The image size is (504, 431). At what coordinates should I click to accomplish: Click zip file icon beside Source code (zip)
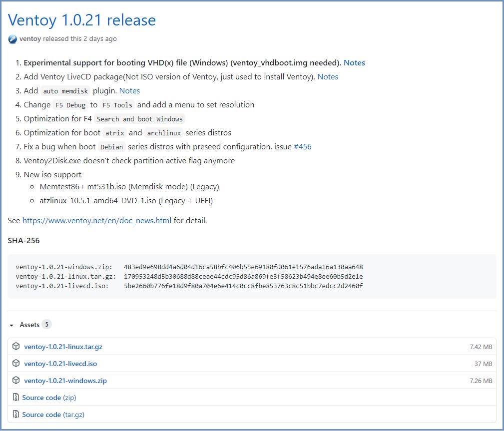pyautogui.click(x=16, y=397)
